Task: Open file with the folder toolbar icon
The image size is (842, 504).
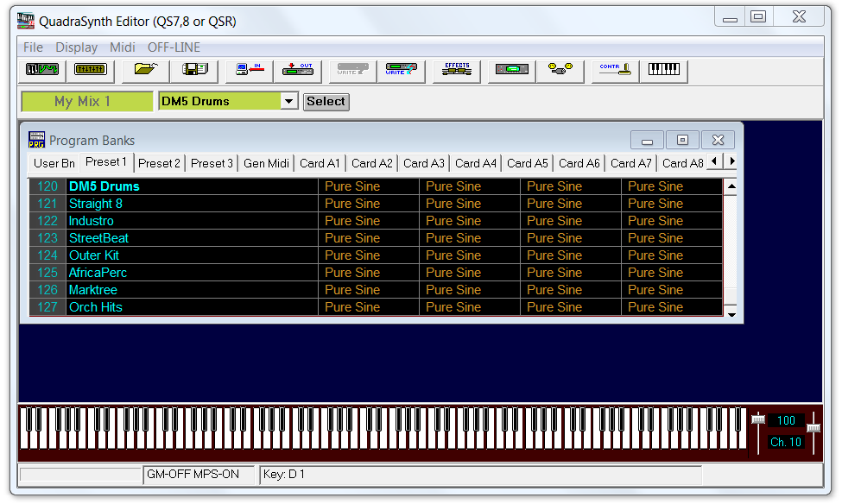Action: 145,70
